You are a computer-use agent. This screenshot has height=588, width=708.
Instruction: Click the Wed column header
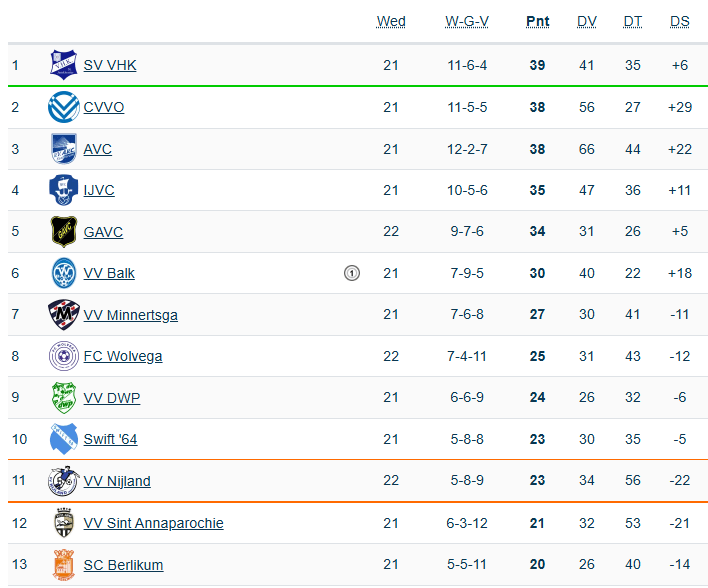pyautogui.click(x=391, y=22)
